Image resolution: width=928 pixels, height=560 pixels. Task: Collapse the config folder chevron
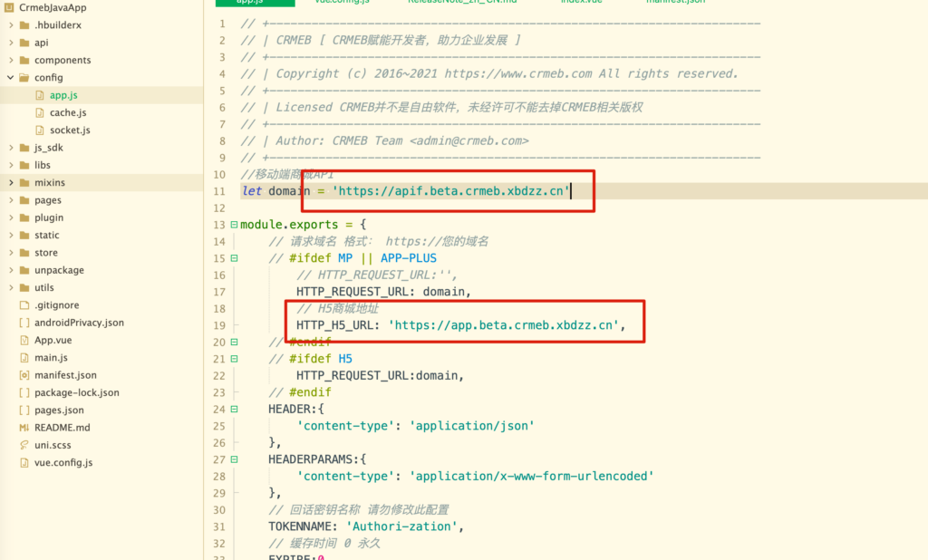tap(11, 78)
